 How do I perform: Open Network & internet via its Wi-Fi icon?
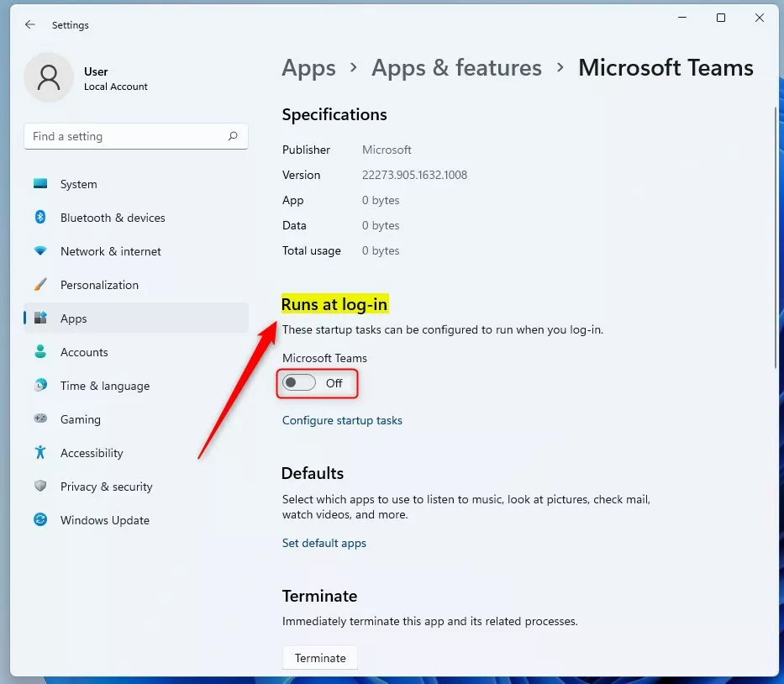click(x=40, y=251)
